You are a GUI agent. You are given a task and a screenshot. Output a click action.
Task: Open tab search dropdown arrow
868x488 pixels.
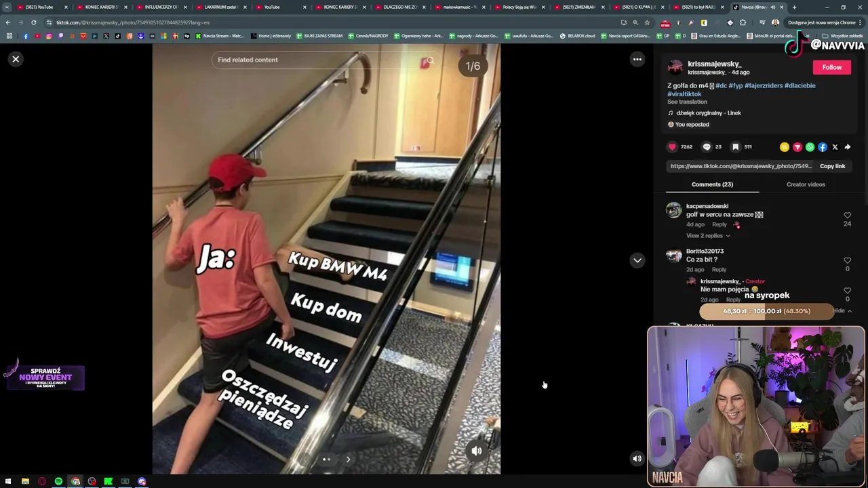point(7,7)
